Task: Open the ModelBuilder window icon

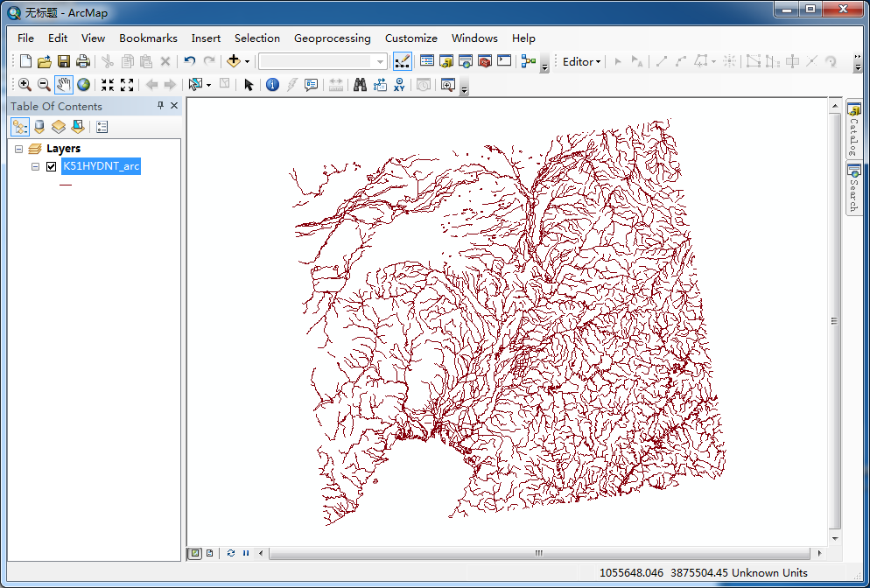Action: click(x=528, y=61)
